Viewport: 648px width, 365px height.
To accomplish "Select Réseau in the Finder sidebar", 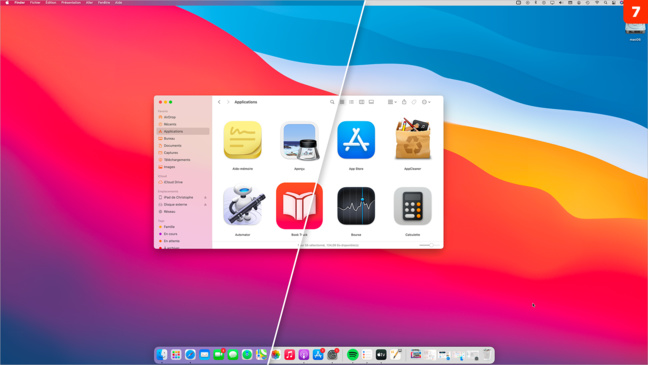I will 183,212.
